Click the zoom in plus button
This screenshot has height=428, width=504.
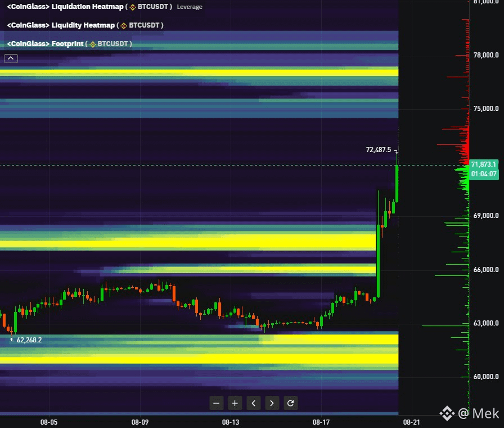coord(235,403)
